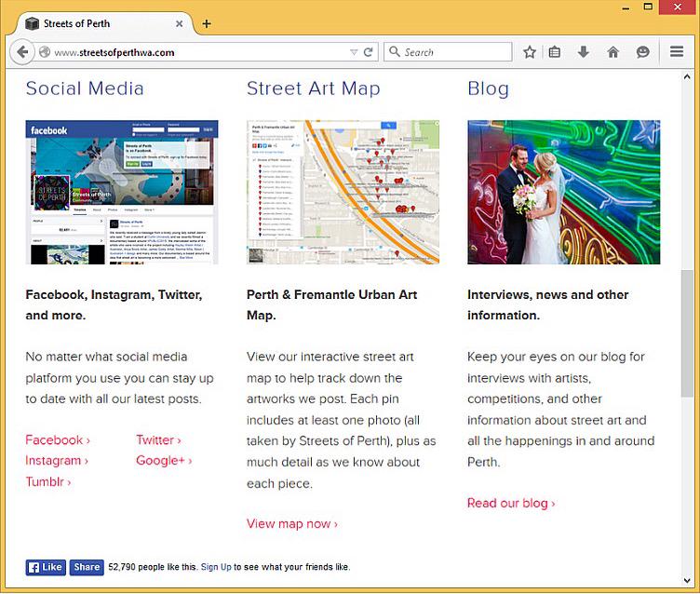
Task: Click the scrollbar up arrow
Action: click(687, 77)
